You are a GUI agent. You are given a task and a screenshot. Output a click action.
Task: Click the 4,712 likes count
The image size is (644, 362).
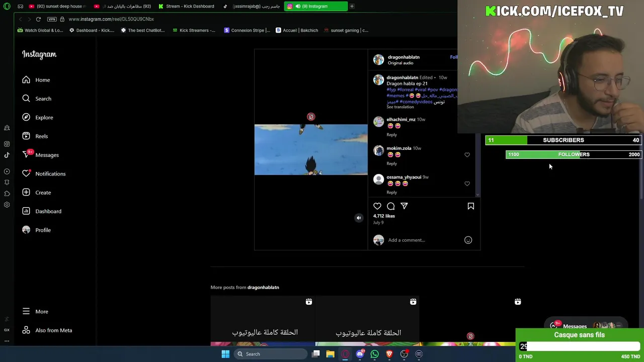(x=384, y=216)
